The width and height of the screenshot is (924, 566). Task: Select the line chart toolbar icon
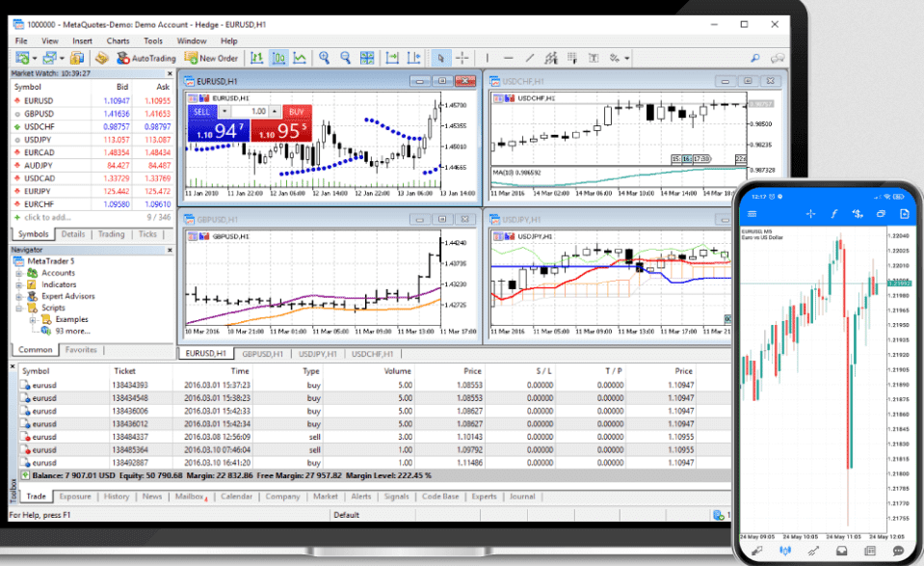pyautogui.click(x=300, y=58)
